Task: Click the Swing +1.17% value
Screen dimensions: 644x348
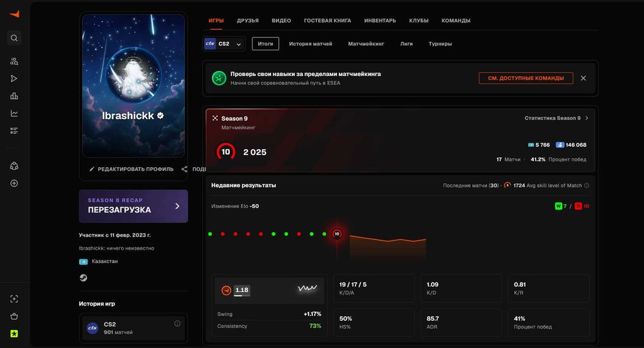Action: coord(312,314)
